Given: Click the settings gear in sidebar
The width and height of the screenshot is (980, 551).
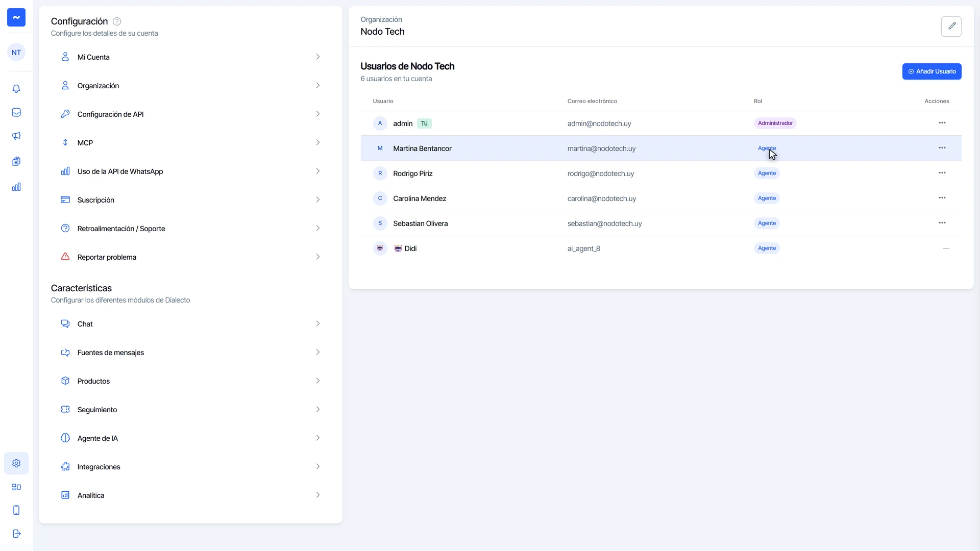Looking at the screenshot, I should tap(16, 463).
